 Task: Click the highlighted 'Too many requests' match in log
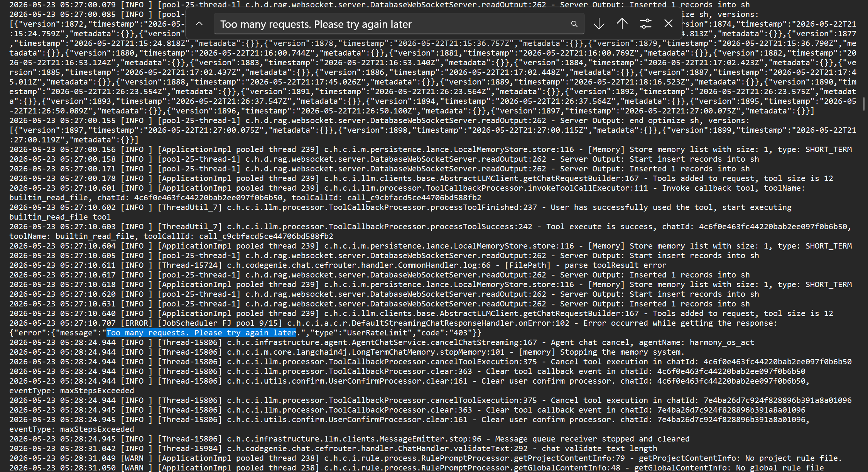pos(201,333)
